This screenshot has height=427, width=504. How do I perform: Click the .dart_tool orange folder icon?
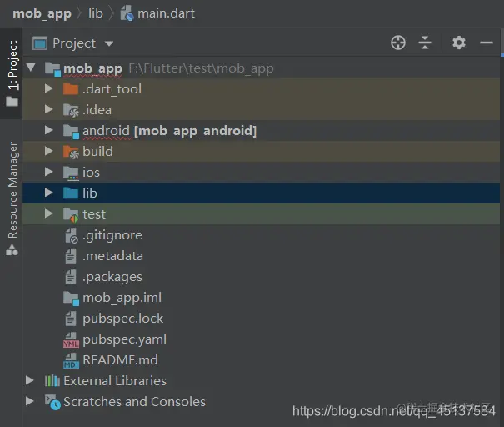coord(71,89)
